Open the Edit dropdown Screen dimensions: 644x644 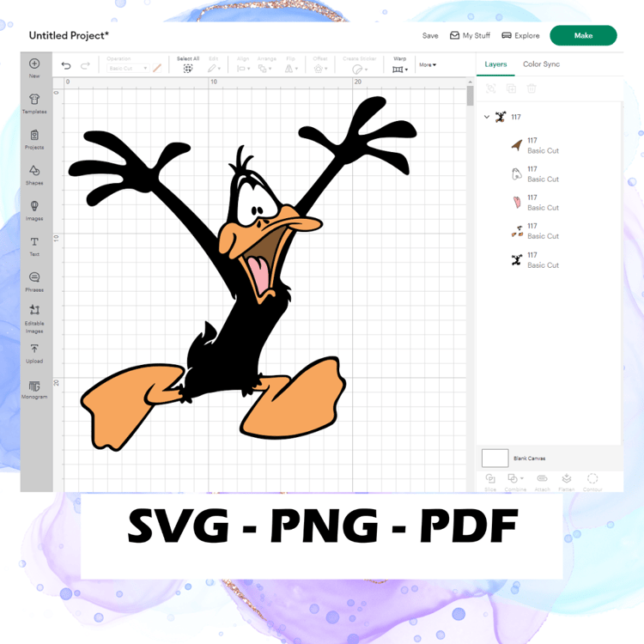(x=214, y=69)
